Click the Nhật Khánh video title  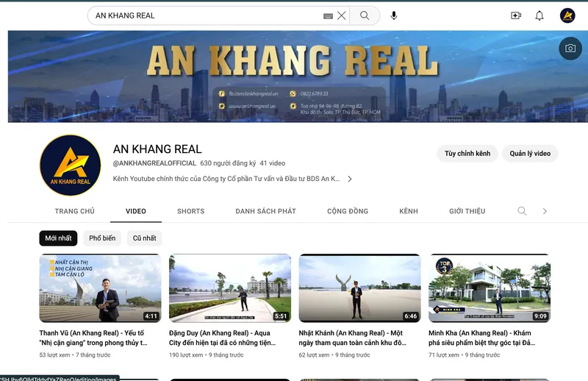coord(353,338)
